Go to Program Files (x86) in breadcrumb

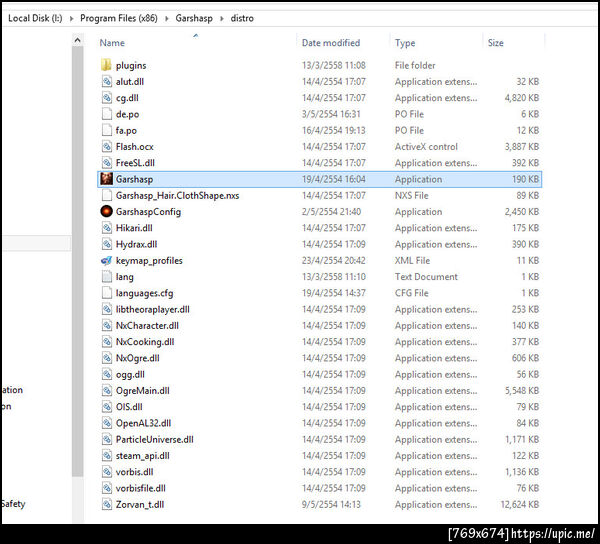119,18
